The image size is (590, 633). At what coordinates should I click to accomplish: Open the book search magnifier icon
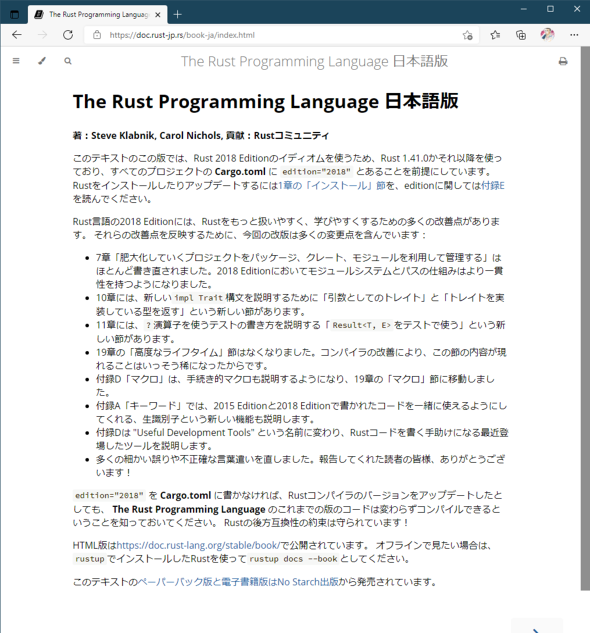(x=68, y=61)
